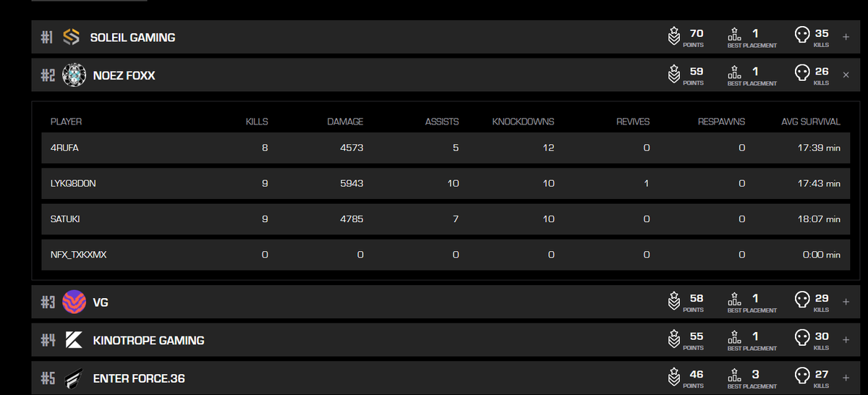Expand Enter Force.36 details with plus

click(x=846, y=378)
